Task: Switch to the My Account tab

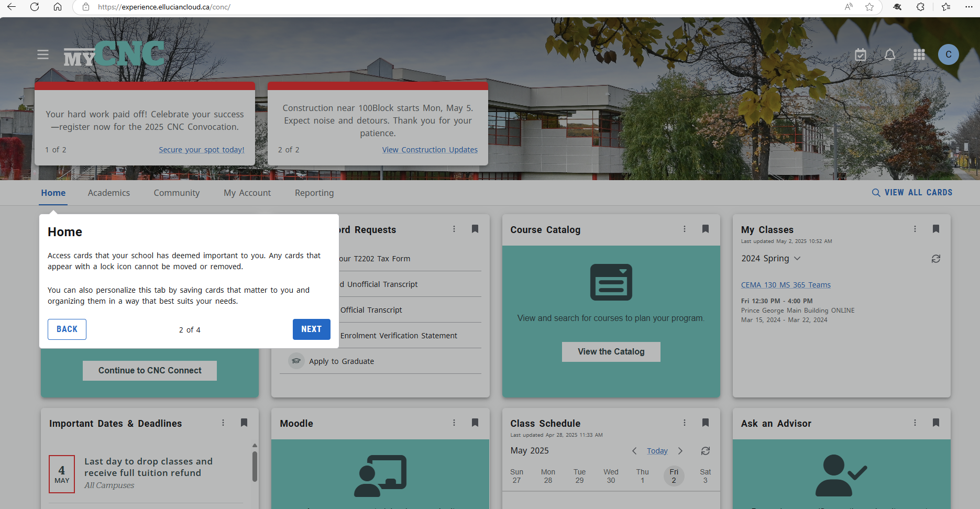Action: coord(247,193)
